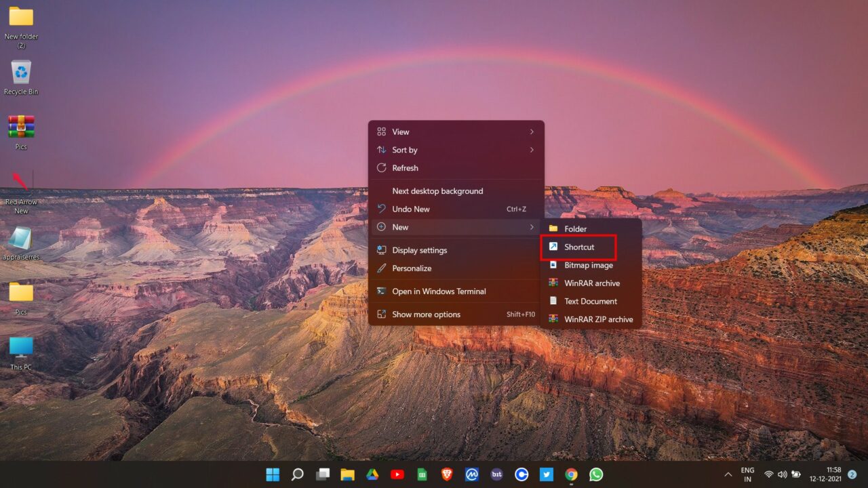Launch File Explorer from the taskbar

click(347, 474)
